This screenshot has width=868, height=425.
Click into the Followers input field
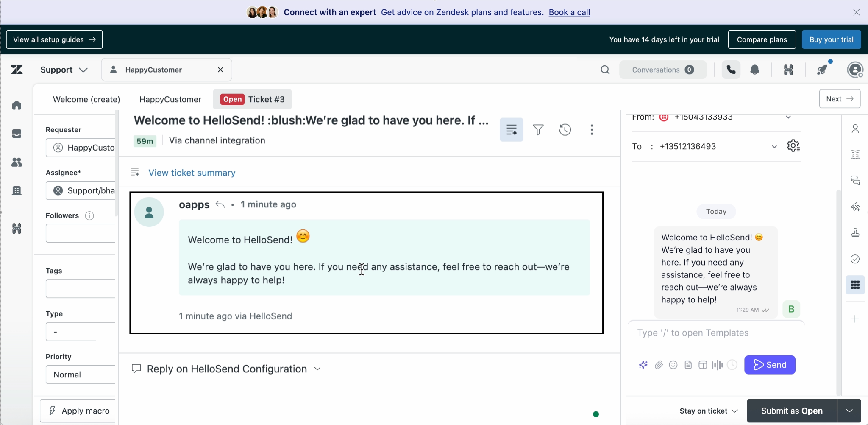point(80,233)
